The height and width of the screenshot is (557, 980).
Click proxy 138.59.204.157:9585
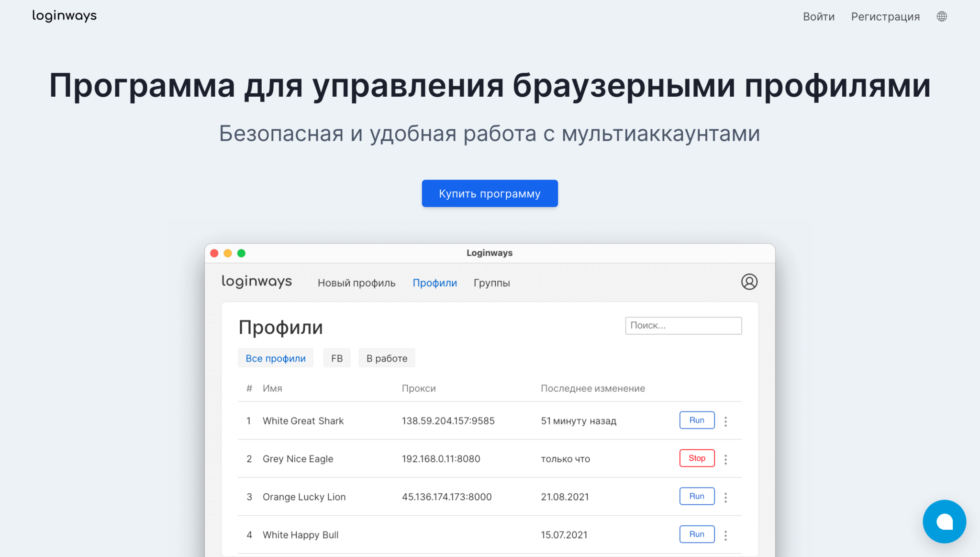click(x=448, y=421)
